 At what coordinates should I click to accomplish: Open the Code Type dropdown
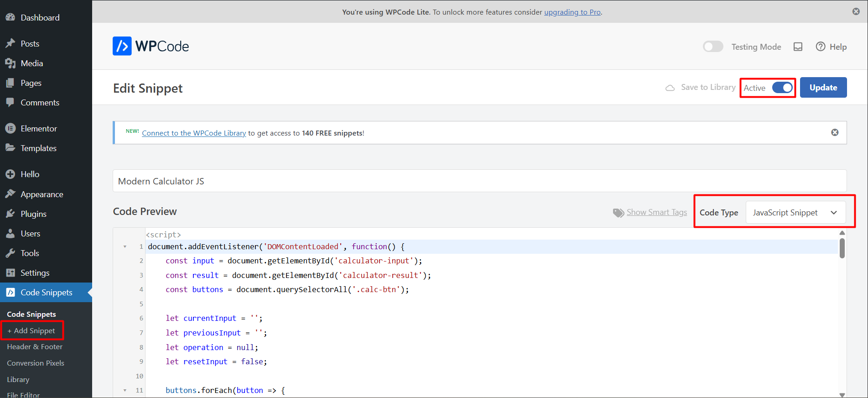click(x=795, y=213)
